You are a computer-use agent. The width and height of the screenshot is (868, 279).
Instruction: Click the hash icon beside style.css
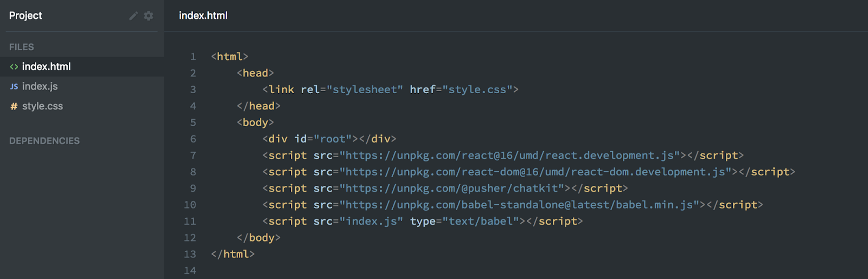pos(14,106)
